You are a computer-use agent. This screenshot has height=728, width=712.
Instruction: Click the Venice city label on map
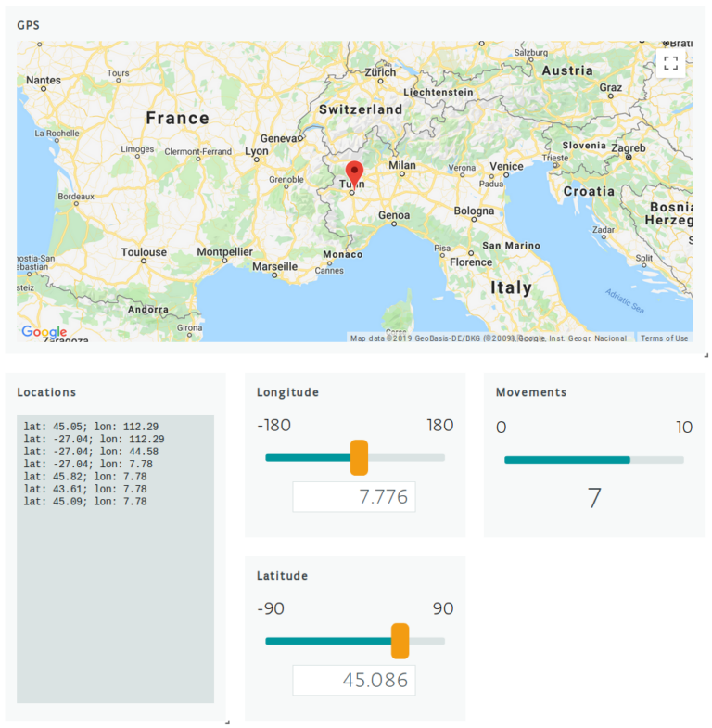coord(506,166)
